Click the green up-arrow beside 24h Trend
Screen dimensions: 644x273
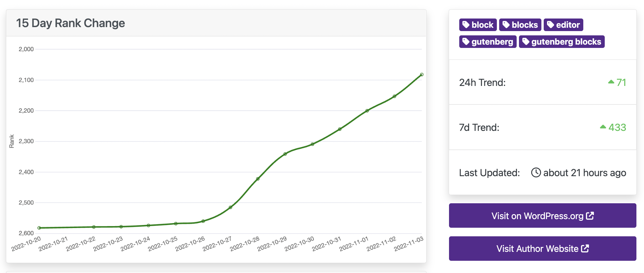611,82
